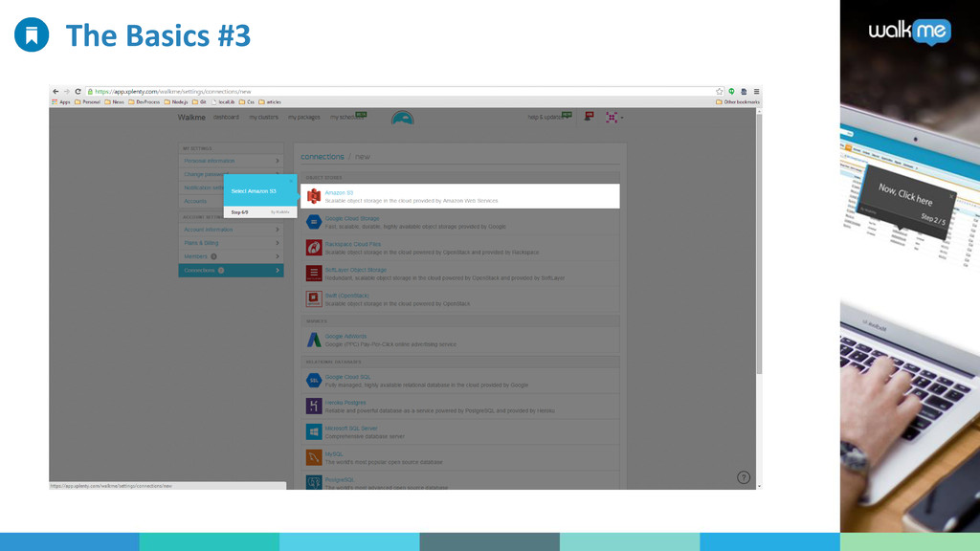Open Personal information settings

[x=232, y=161]
